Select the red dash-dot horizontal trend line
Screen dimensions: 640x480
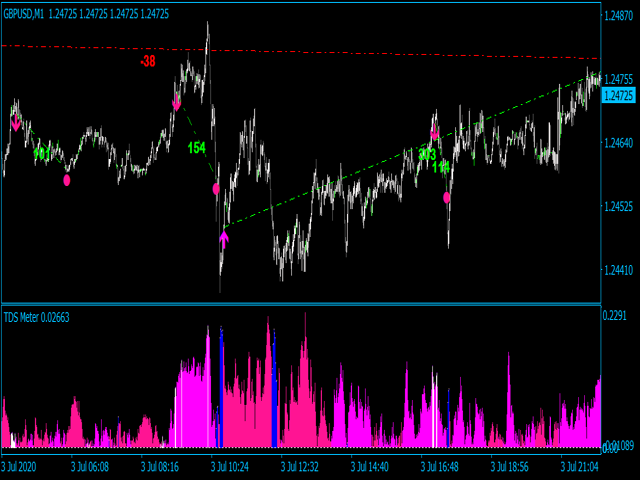coord(300,52)
